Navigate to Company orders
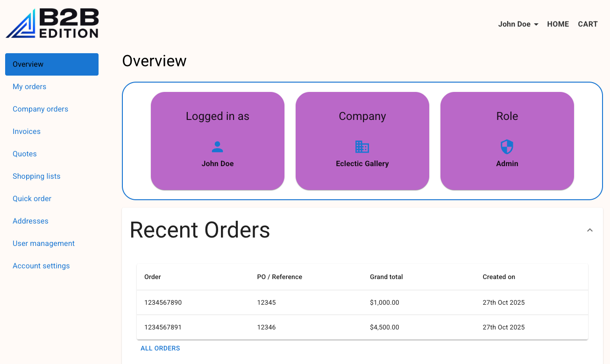Screen dimensions: 610x364 pos(40,109)
